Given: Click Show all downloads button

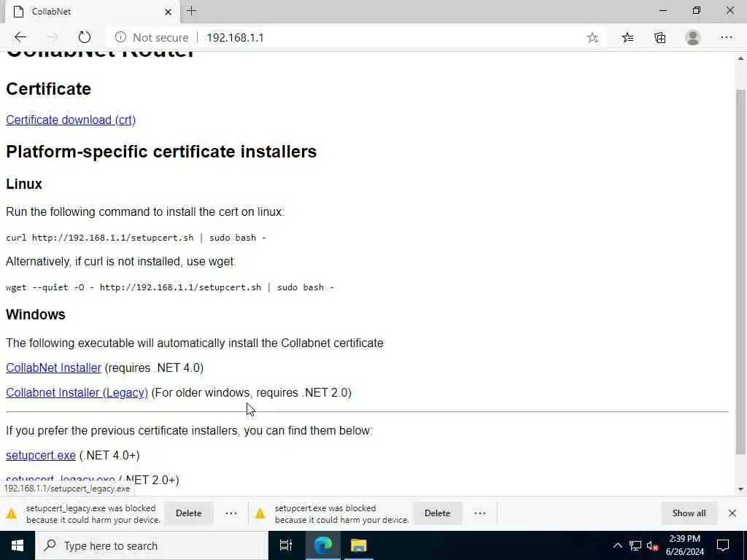Looking at the screenshot, I should pos(689,513).
